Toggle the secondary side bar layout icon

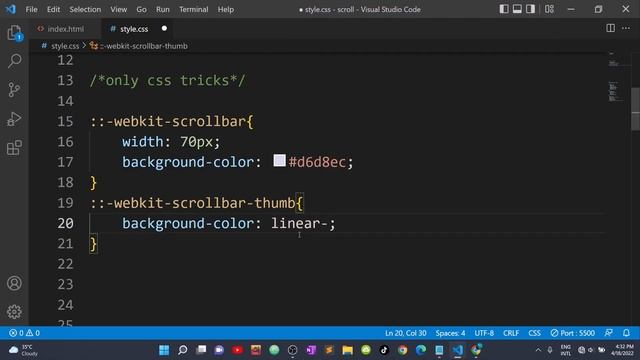pos(530,9)
